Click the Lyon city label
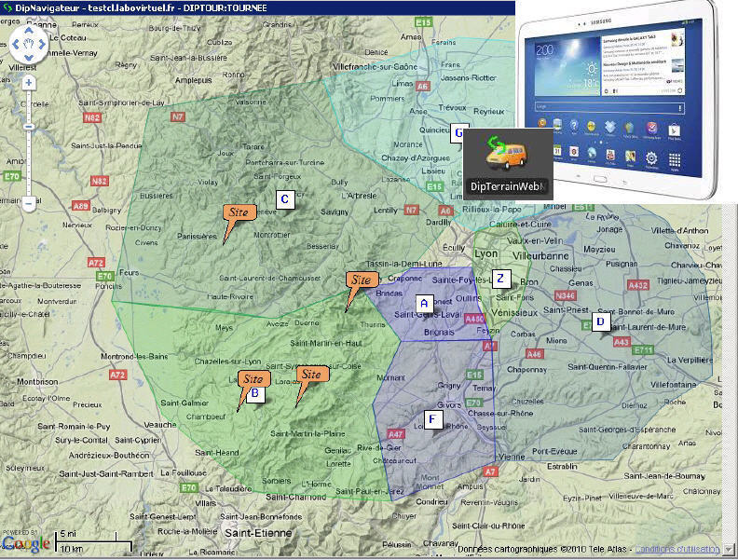The width and height of the screenshot is (738, 560). point(485,253)
